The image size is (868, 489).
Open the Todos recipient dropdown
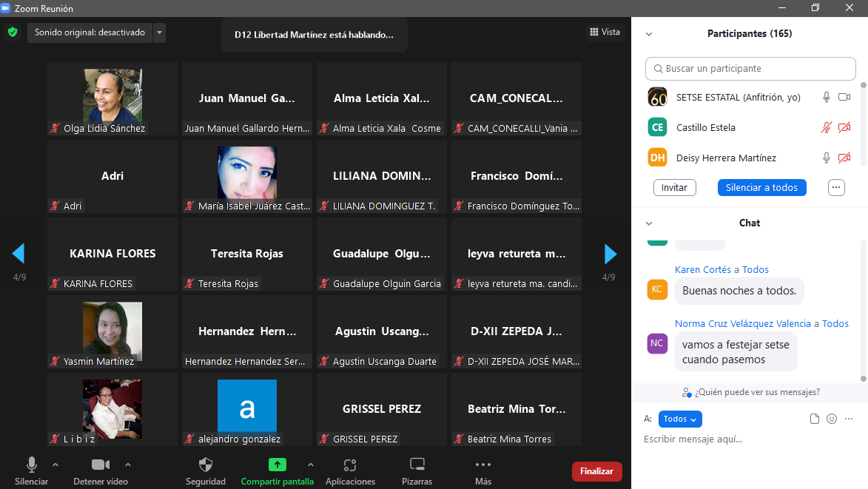coord(679,419)
